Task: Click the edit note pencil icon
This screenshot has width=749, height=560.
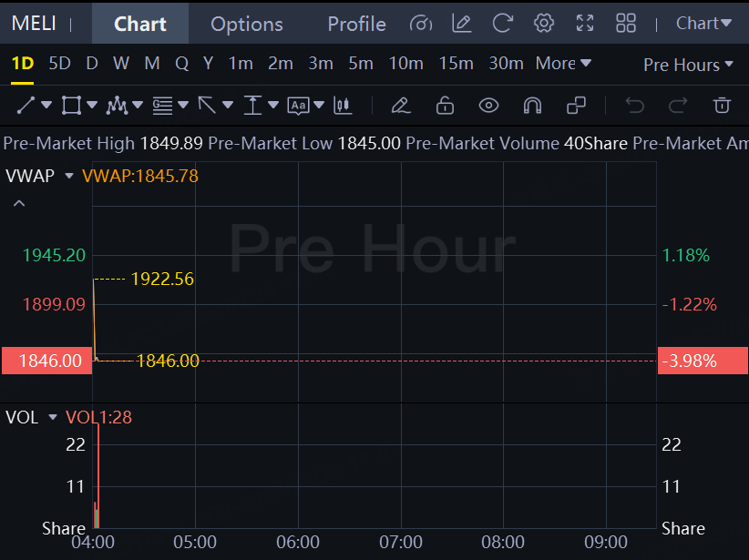Action: click(x=462, y=24)
